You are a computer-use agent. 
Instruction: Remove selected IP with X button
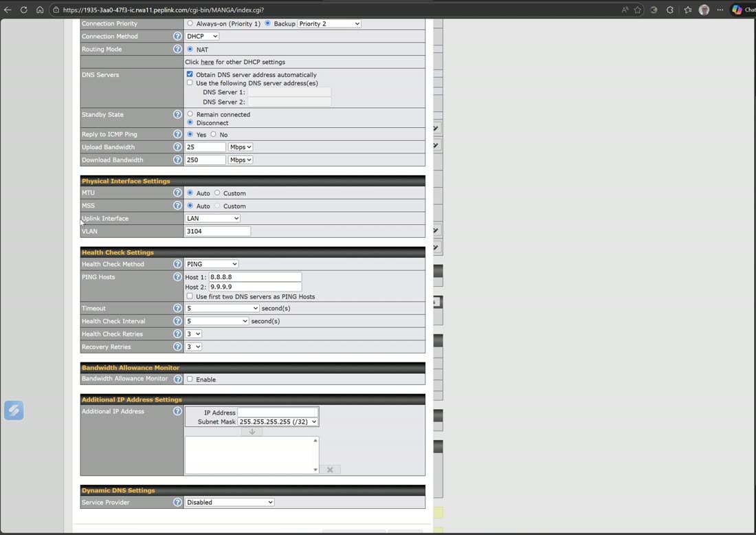pos(330,470)
